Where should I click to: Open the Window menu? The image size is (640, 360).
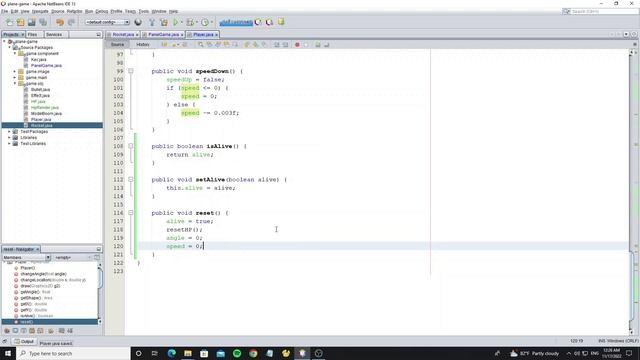pos(159,11)
